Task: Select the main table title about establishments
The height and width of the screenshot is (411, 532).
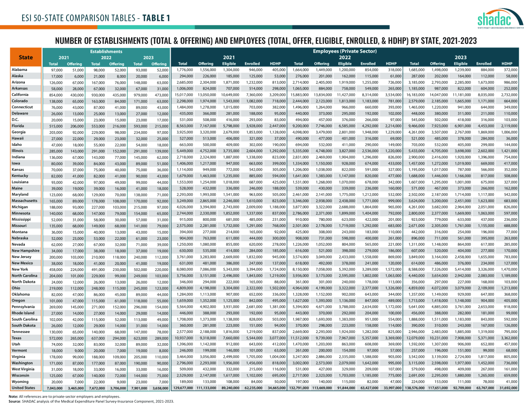Action: [266, 40]
